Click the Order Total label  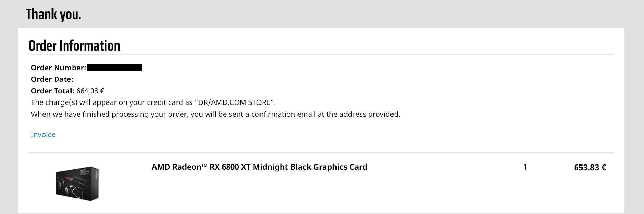tap(53, 91)
